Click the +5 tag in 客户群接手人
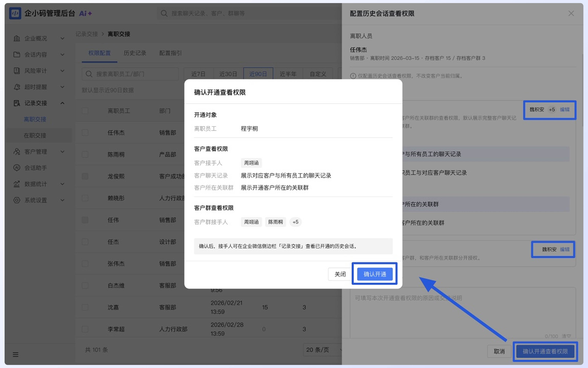 (x=296, y=222)
